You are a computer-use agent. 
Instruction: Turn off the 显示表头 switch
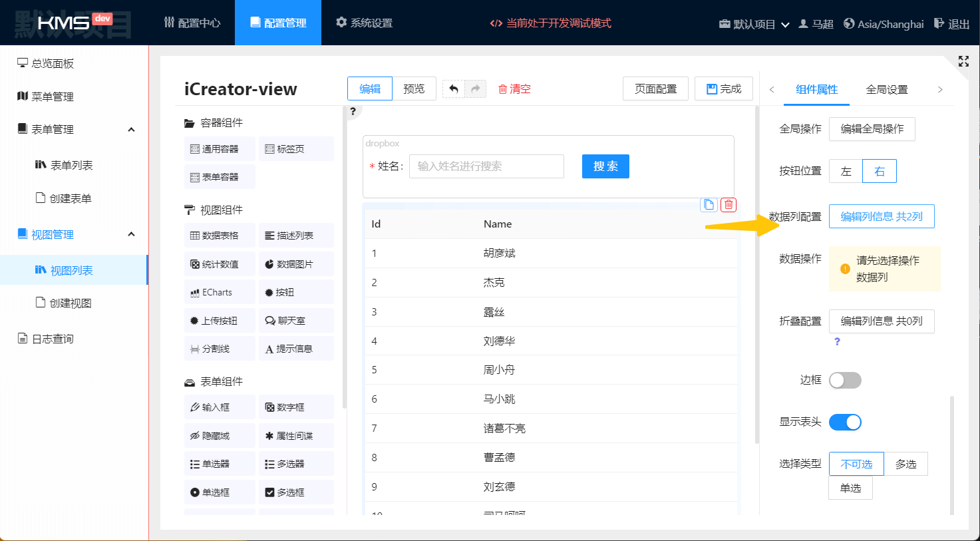pos(844,422)
